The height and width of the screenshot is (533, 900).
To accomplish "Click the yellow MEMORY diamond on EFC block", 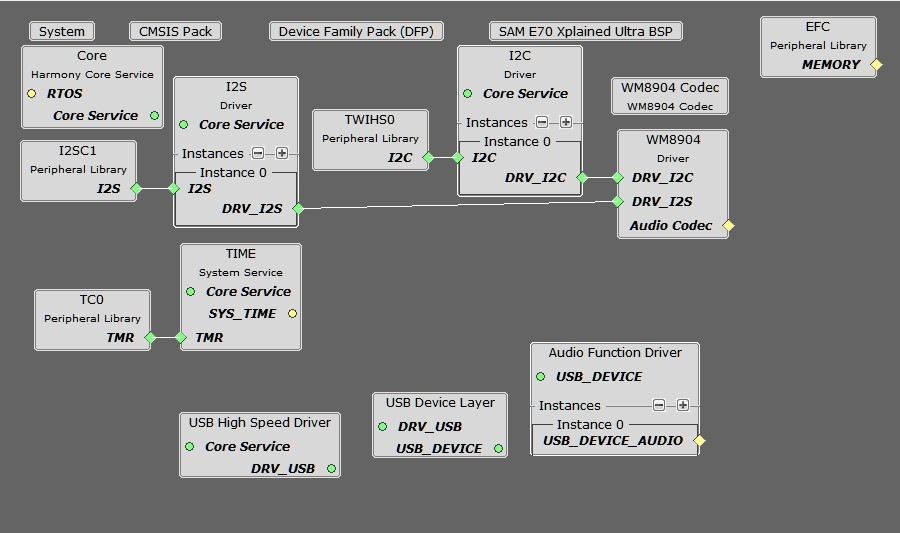I will (x=876, y=65).
